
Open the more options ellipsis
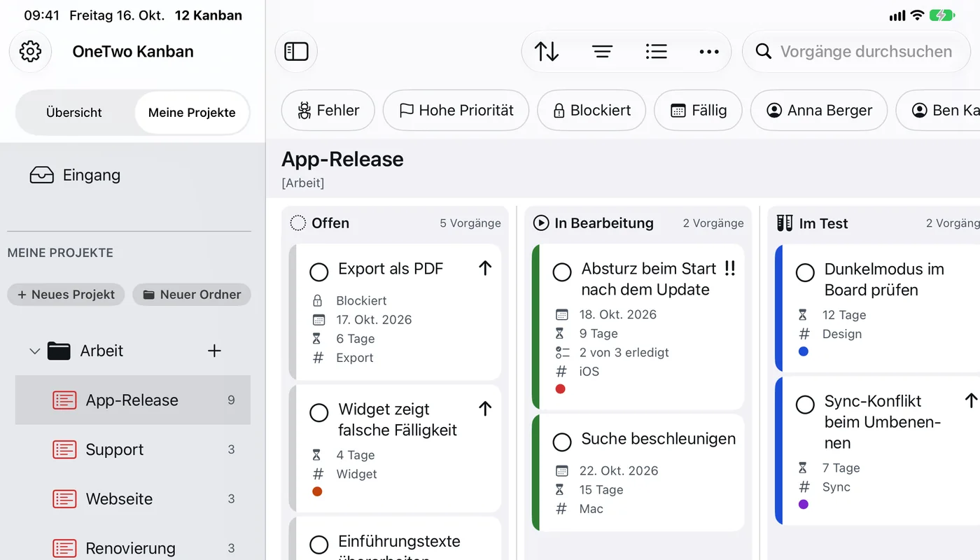(709, 51)
